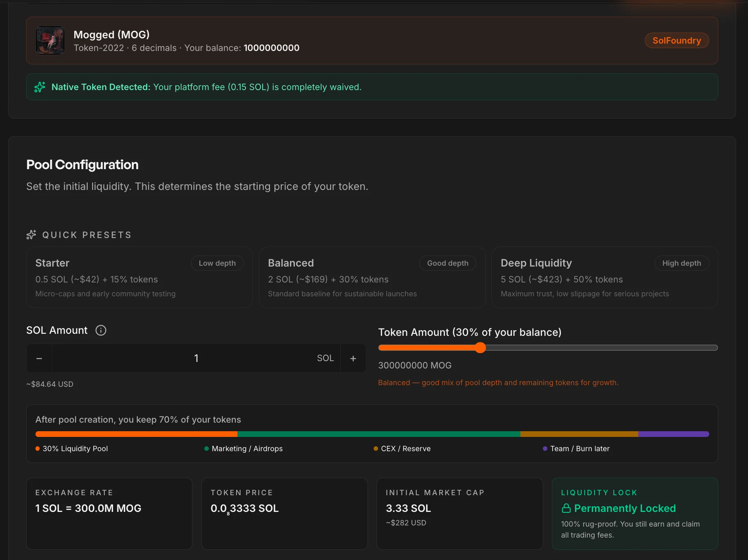Viewport: 748px width, 560px height.
Task: Click the Good depth tag
Action: [447, 263]
